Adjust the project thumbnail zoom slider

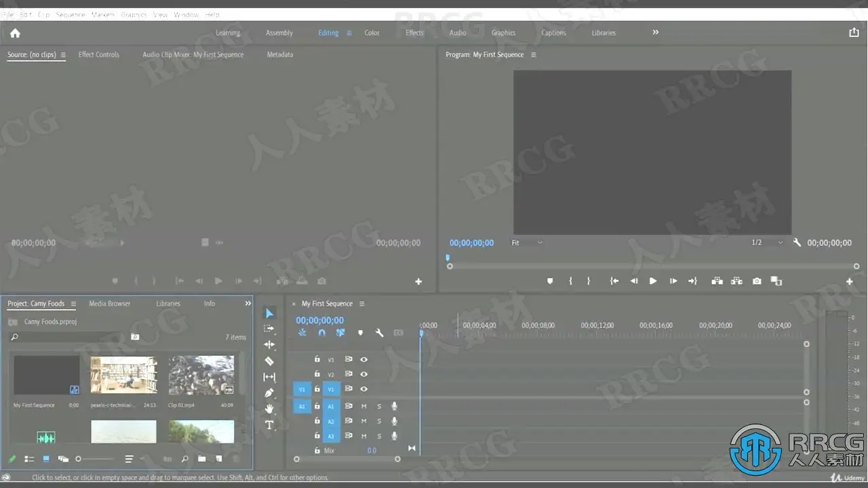(79, 459)
